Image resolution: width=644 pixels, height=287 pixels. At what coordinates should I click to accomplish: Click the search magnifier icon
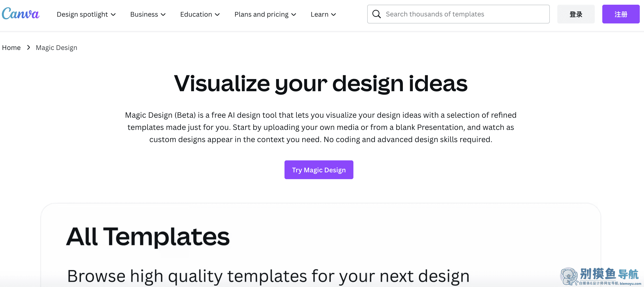pos(376,14)
